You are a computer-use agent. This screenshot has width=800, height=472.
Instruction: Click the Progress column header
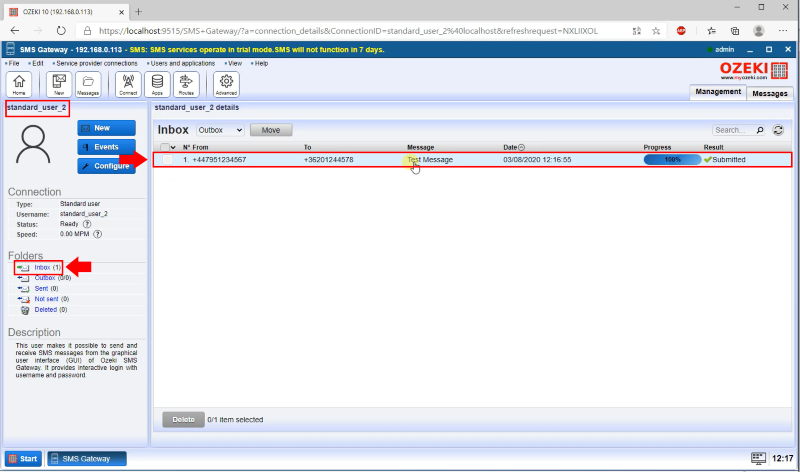(657, 147)
